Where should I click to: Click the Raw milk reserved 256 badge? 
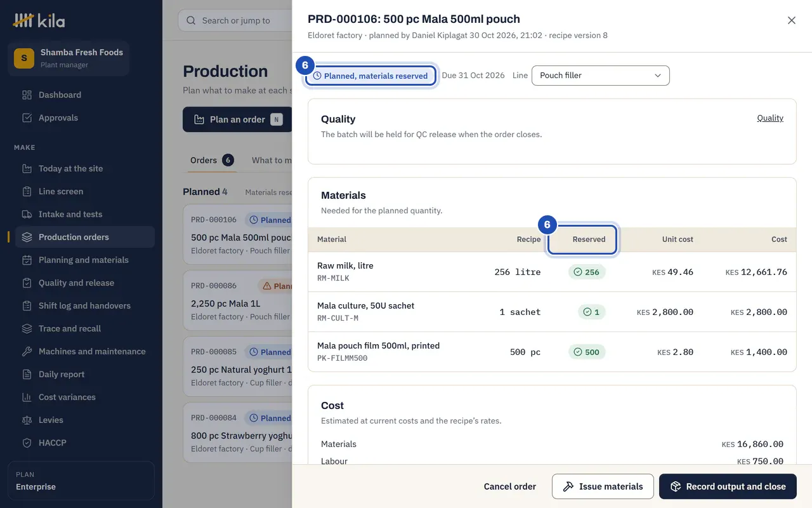(587, 272)
